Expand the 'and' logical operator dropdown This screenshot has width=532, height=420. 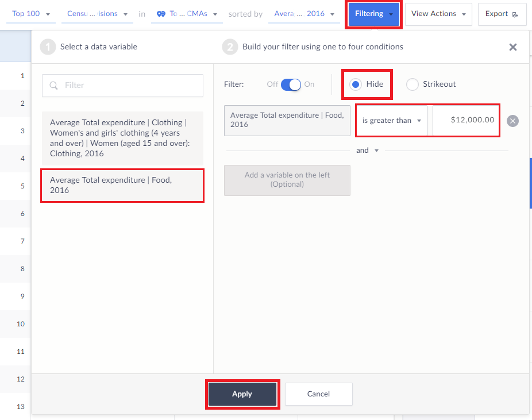click(x=368, y=151)
